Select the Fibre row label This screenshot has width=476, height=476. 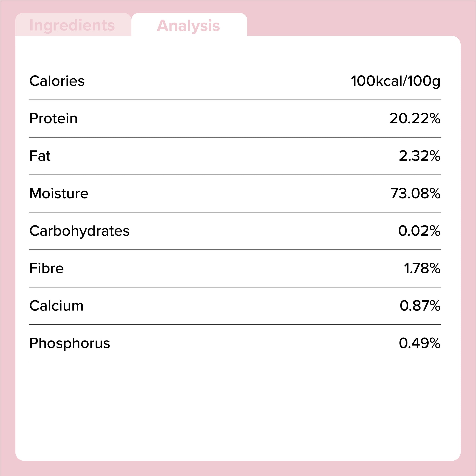(46, 268)
